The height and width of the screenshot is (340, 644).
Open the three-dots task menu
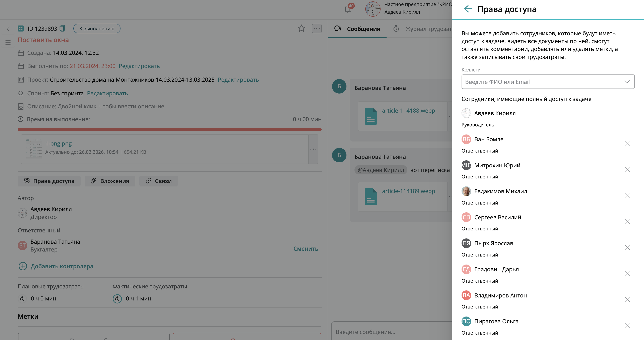[x=317, y=29]
